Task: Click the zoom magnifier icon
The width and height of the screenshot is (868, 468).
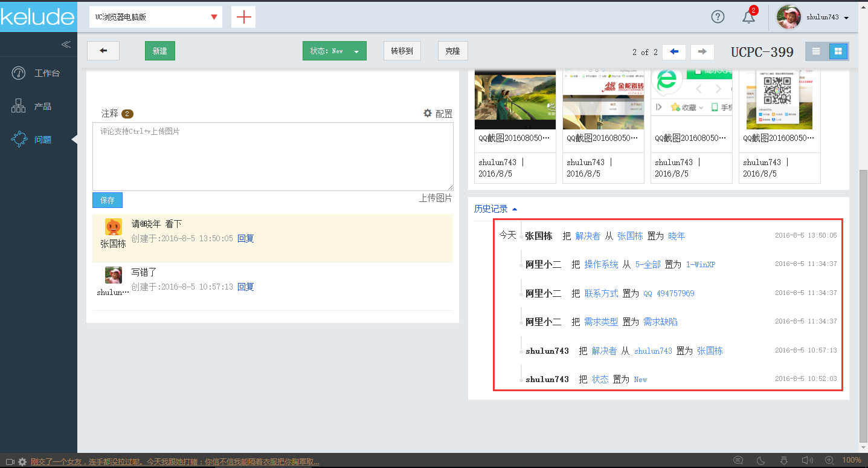Action: pyautogui.click(x=830, y=461)
